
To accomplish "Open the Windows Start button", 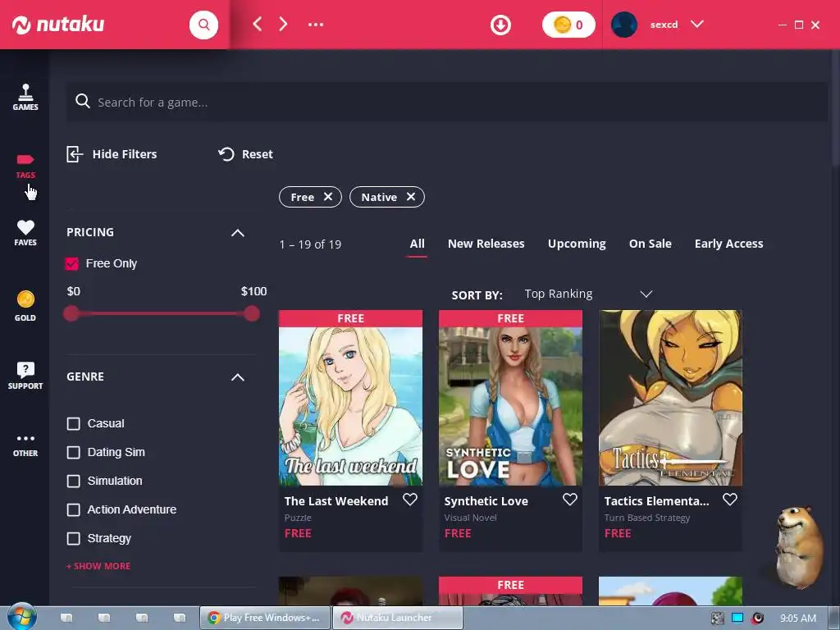I will coord(21,617).
